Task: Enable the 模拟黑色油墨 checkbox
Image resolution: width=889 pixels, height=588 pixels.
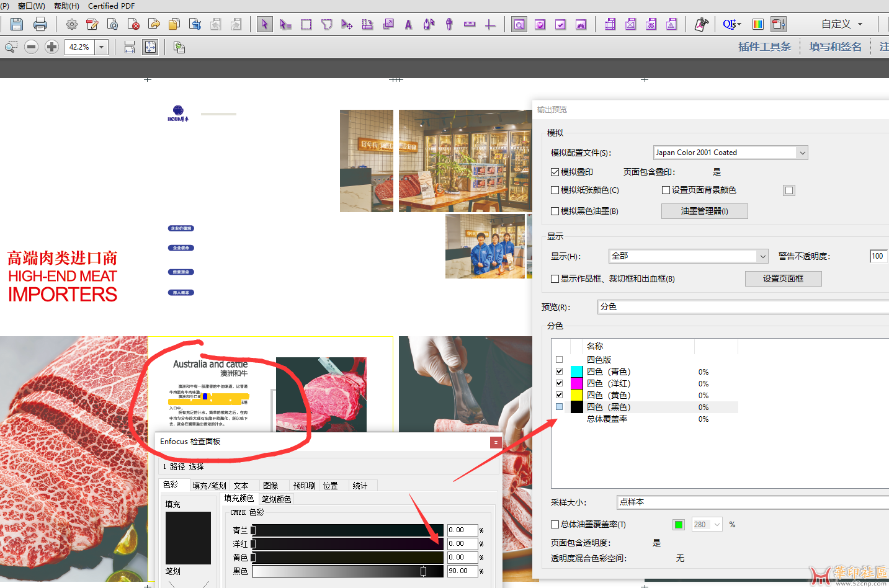Action: (555, 211)
